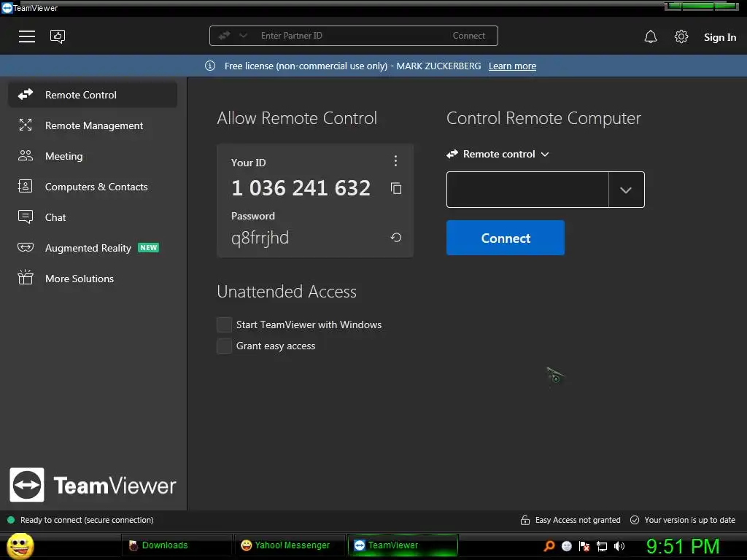
Task: Open Computers & Contacts
Action: 93,187
